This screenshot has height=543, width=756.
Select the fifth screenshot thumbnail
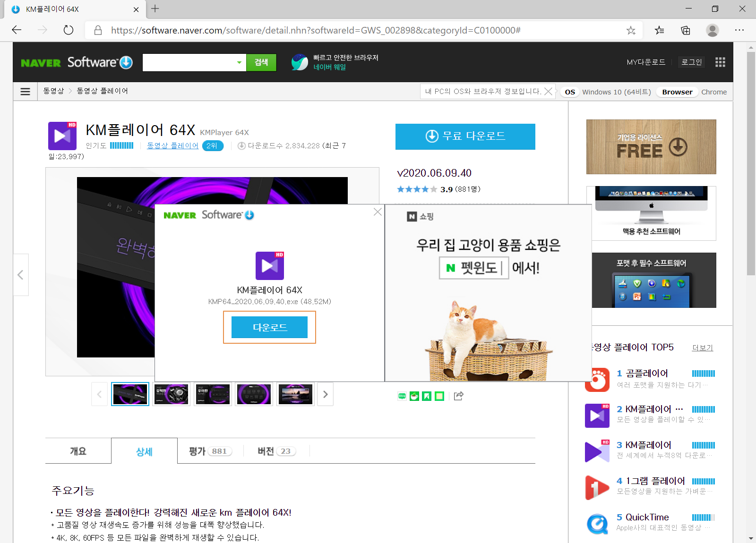pyautogui.click(x=295, y=394)
